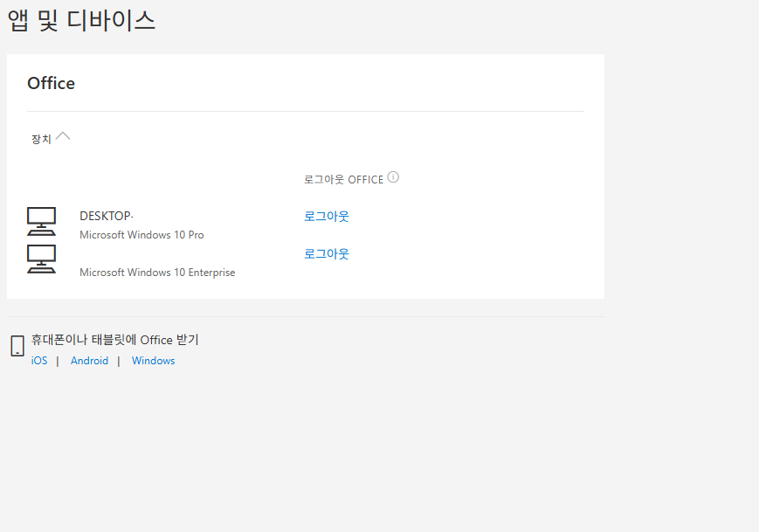The height and width of the screenshot is (532, 759).
Task: Open the iOS download link
Action: (39, 361)
